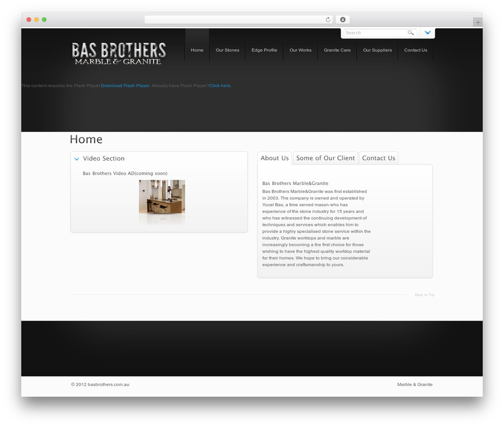Select the Some of Our Client tab
Viewport: 504px width, 427px height.
[x=325, y=158]
